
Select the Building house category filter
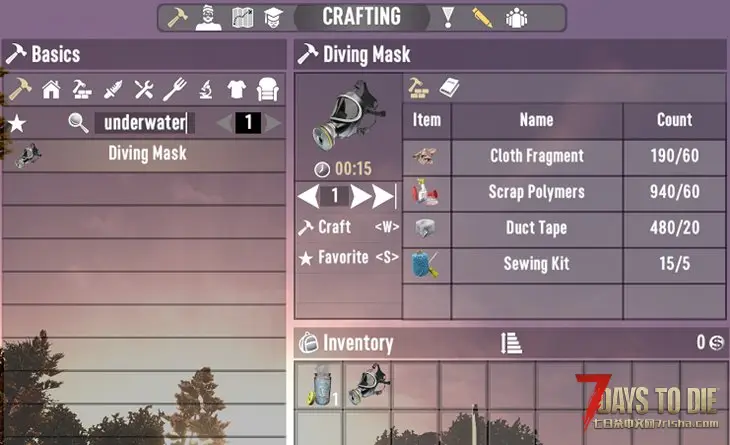pyautogui.click(x=51, y=89)
